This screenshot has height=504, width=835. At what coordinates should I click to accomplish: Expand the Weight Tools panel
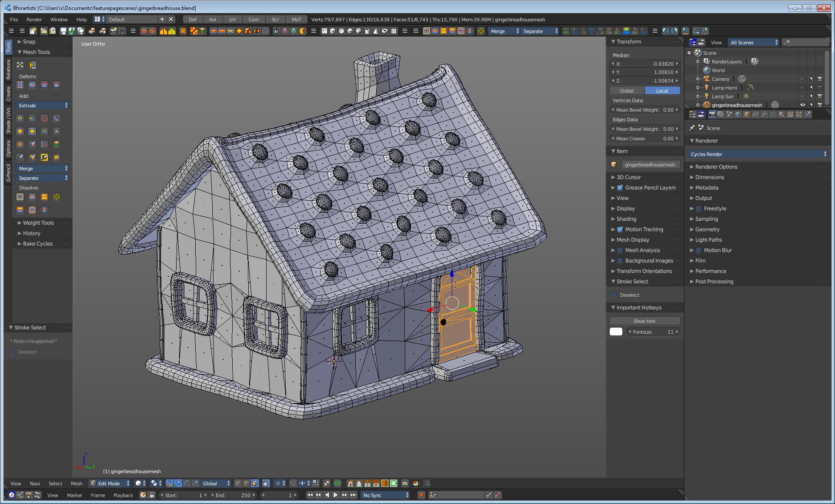pyautogui.click(x=38, y=223)
